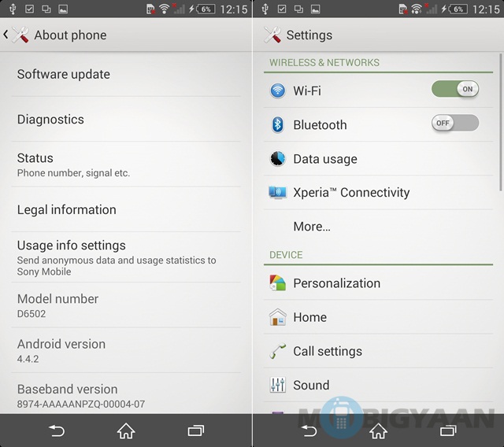Tap the Xperia Connectivity monitor icon
Viewport: 504px width, 447px height.
pyautogui.click(x=277, y=192)
